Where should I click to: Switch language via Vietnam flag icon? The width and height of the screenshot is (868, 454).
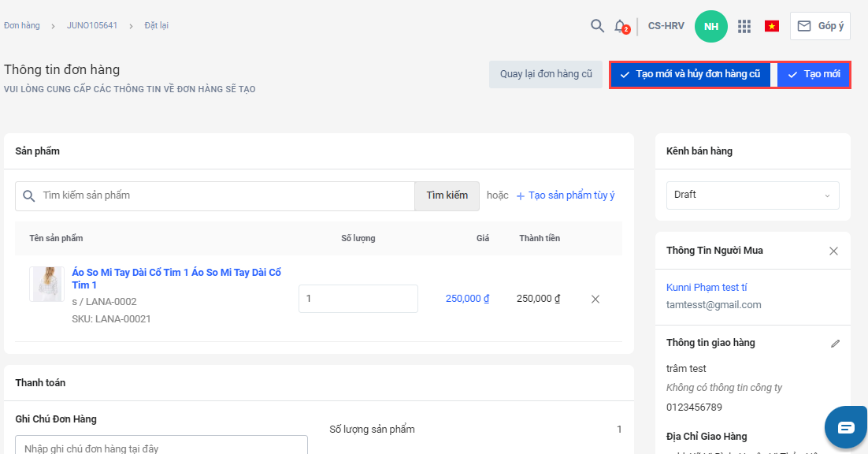point(771,26)
